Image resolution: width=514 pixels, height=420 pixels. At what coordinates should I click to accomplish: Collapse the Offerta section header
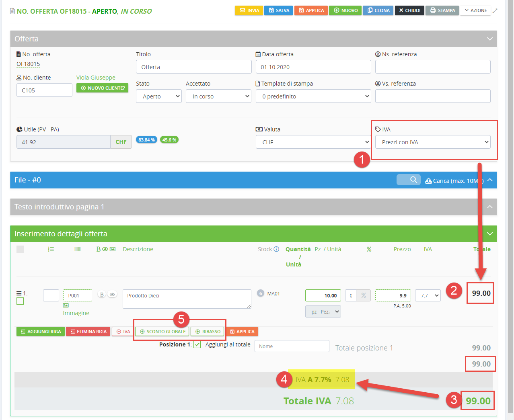(489, 39)
